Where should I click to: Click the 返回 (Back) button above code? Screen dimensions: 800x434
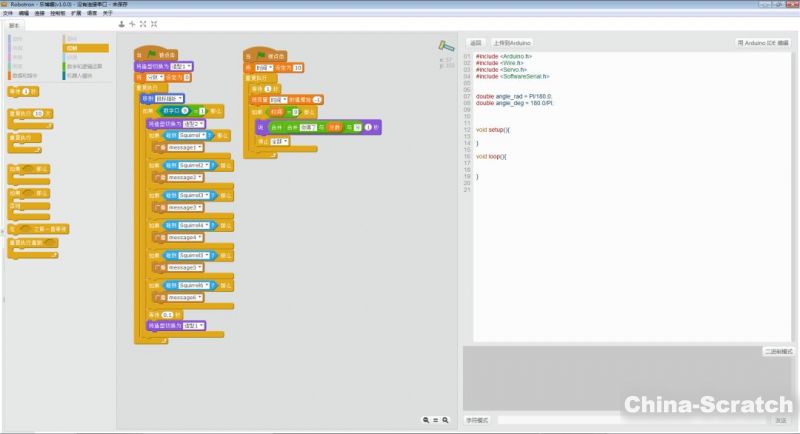tap(475, 44)
